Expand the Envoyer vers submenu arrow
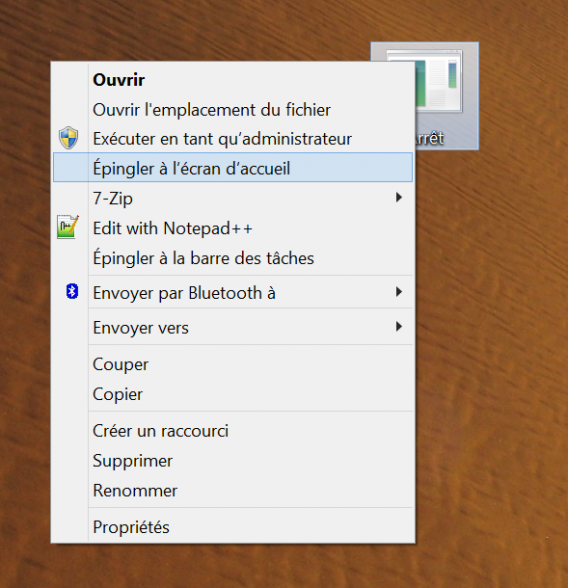The width and height of the screenshot is (568, 588). pos(399,327)
